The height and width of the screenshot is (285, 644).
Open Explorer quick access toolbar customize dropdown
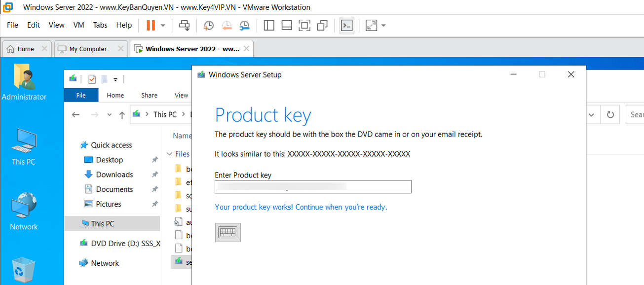click(115, 79)
